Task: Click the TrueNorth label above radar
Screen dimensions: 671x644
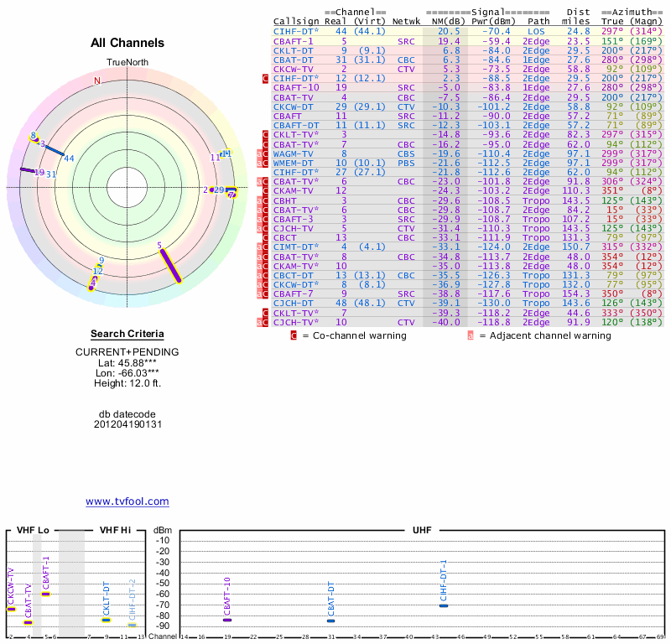Action: point(127,64)
